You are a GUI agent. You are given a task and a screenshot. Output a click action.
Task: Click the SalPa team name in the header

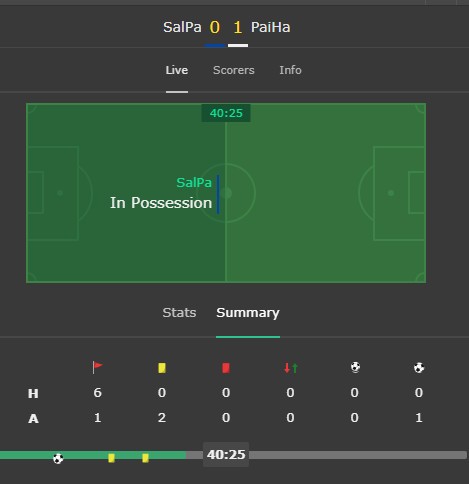click(182, 27)
